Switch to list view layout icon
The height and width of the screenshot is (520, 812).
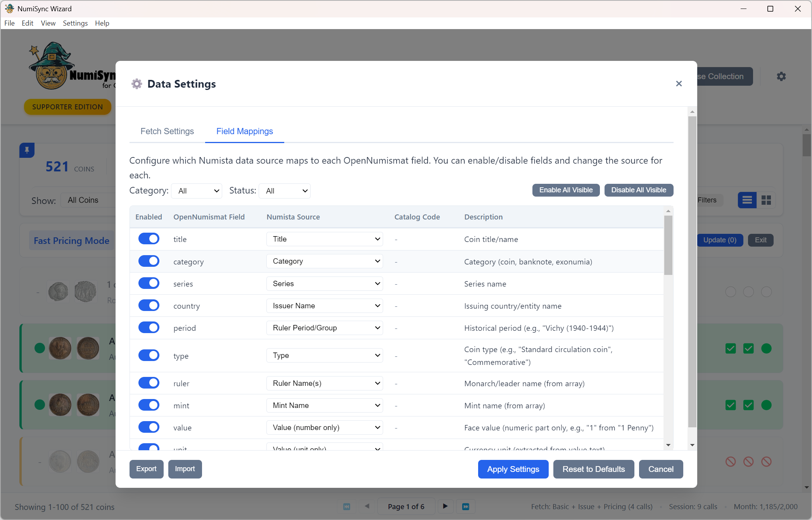(x=747, y=200)
